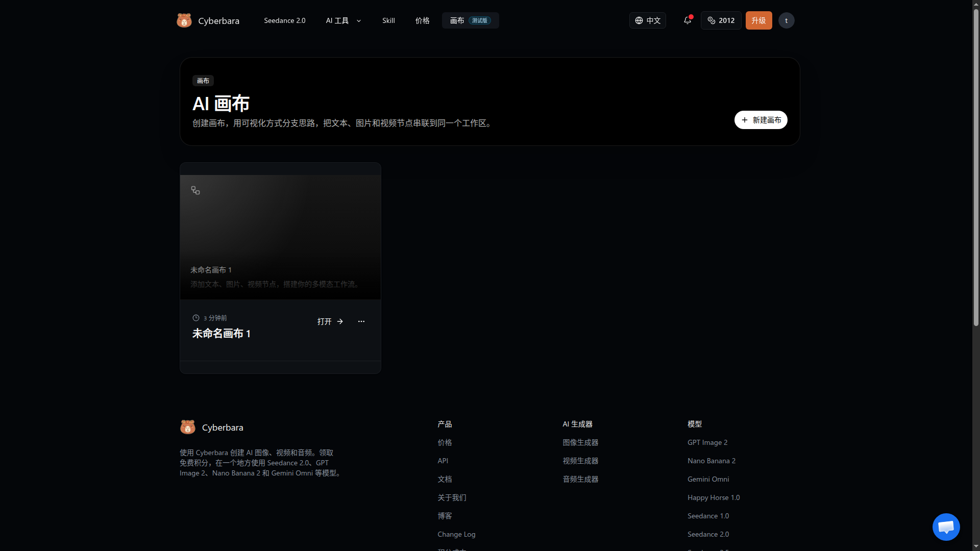Open canvas with 打开 button

tap(330, 321)
